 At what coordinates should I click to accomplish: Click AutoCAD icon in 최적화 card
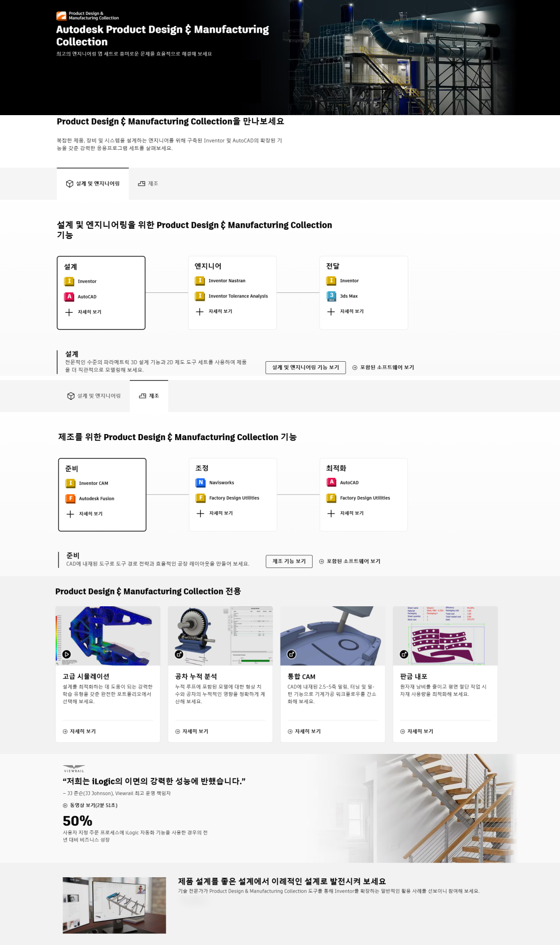pyautogui.click(x=331, y=482)
